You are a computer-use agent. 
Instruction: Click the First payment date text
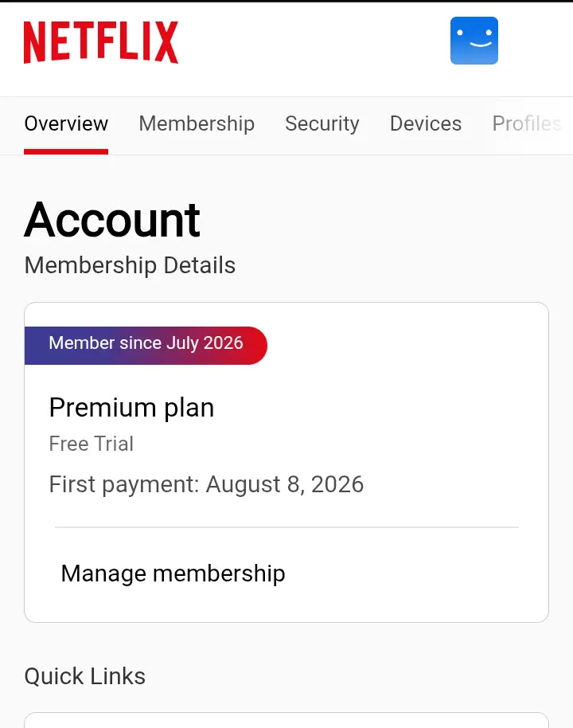click(206, 484)
